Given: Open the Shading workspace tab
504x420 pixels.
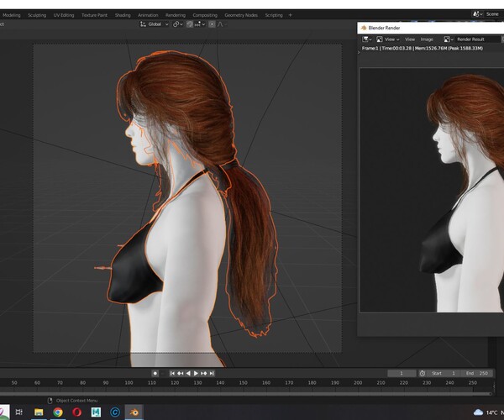Looking at the screenshot, I should (x=123, y=15).
